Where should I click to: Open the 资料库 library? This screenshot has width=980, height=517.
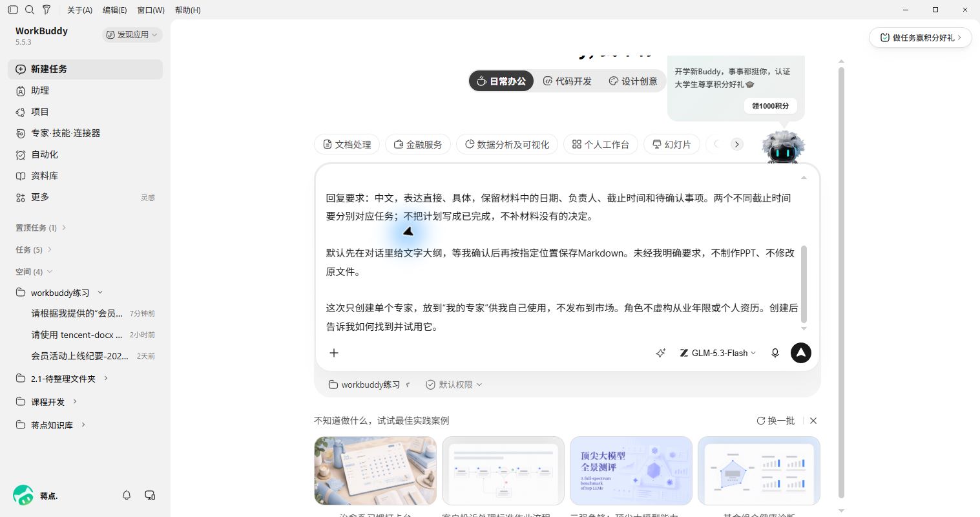click(85, 176)
